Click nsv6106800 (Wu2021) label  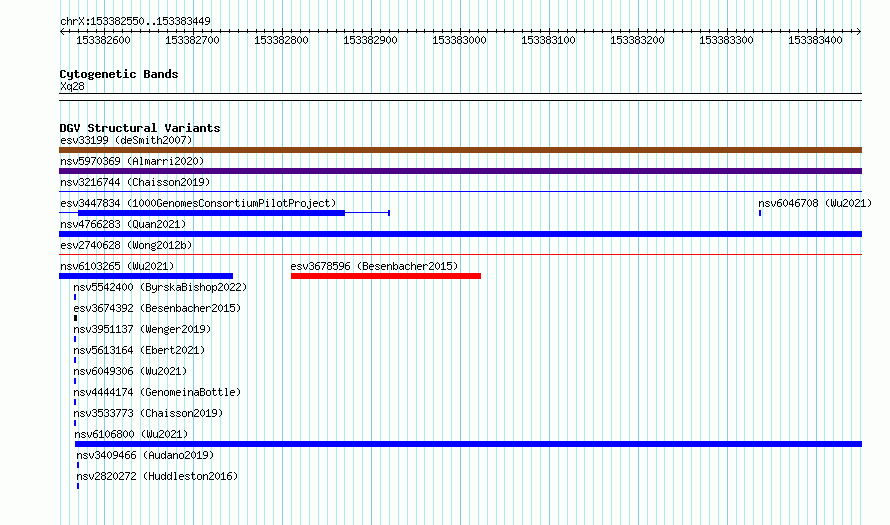(131, 434)
